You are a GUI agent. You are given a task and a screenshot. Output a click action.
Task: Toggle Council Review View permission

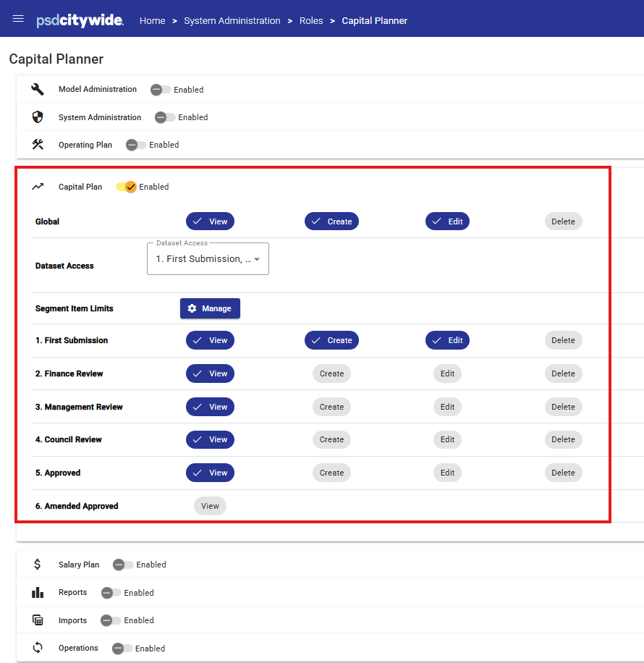click(210, 439)
